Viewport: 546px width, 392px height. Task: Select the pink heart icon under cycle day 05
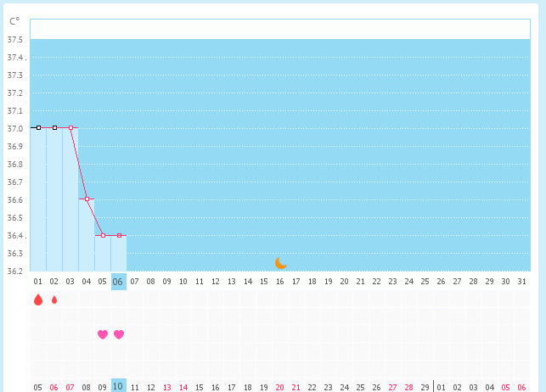click(x=103, y=334)
